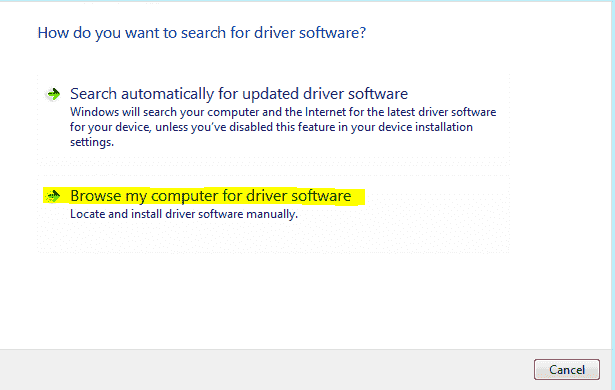Click the 'How do you want to search' heading

click(x=202, y=33)
